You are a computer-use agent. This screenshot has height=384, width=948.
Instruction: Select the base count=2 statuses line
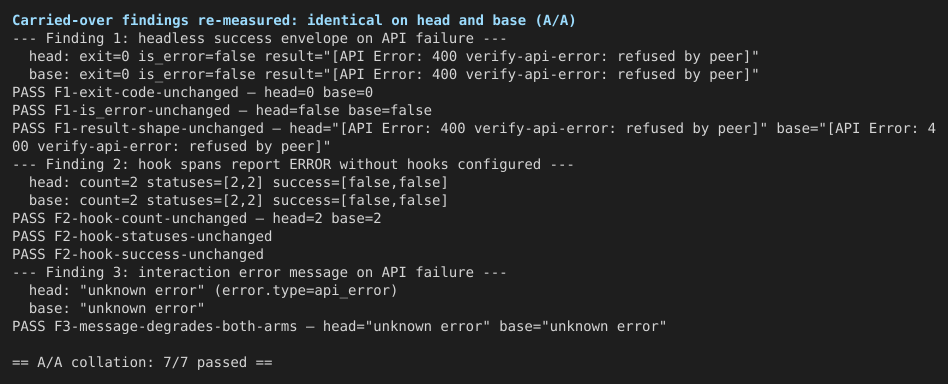[x=238, y=201]
